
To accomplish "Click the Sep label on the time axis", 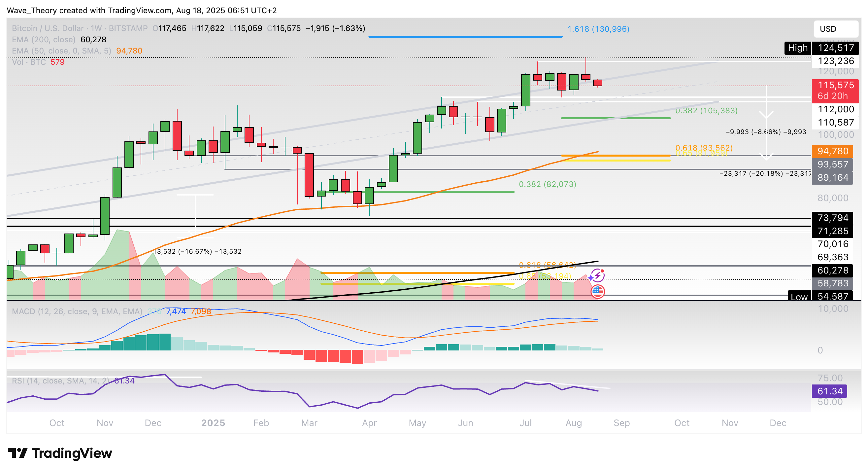I will [x=621, y=423].
